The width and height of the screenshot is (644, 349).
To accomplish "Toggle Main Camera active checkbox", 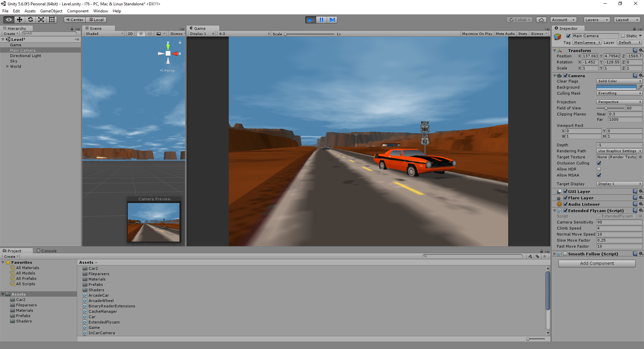I will pos(568,36).
